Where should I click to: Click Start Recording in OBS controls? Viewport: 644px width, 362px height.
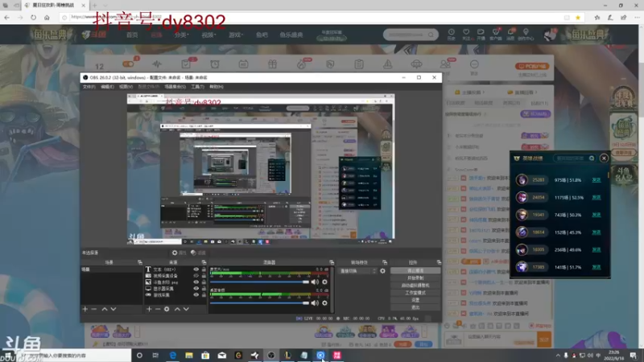click(x=415, y=278)
